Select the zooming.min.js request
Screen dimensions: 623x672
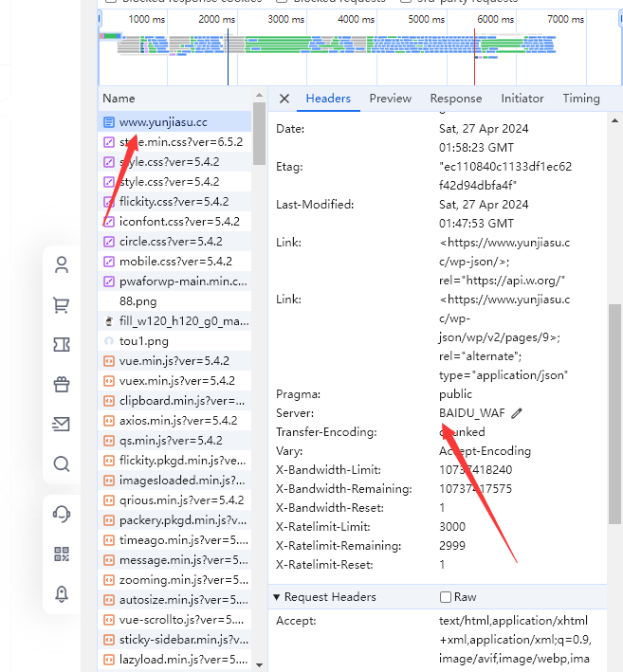pyautogui.click(x=174, y=580)
